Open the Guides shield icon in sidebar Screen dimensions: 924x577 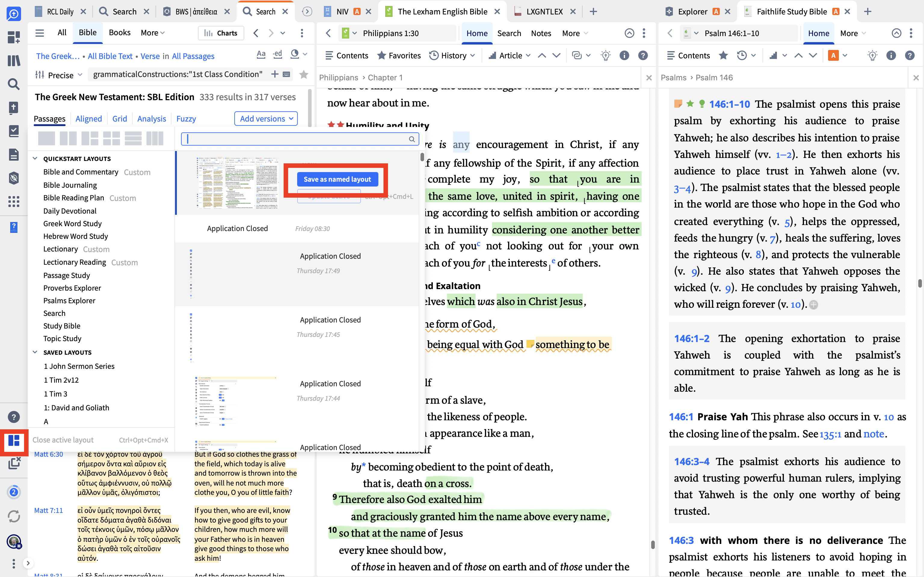(14, 178)
